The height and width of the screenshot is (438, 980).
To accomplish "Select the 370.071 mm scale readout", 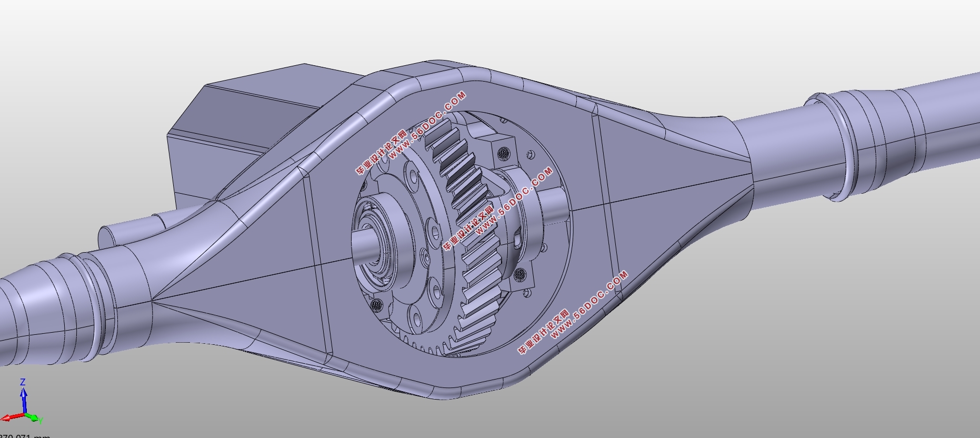I will pyautogui.click(x=25, y=435).
